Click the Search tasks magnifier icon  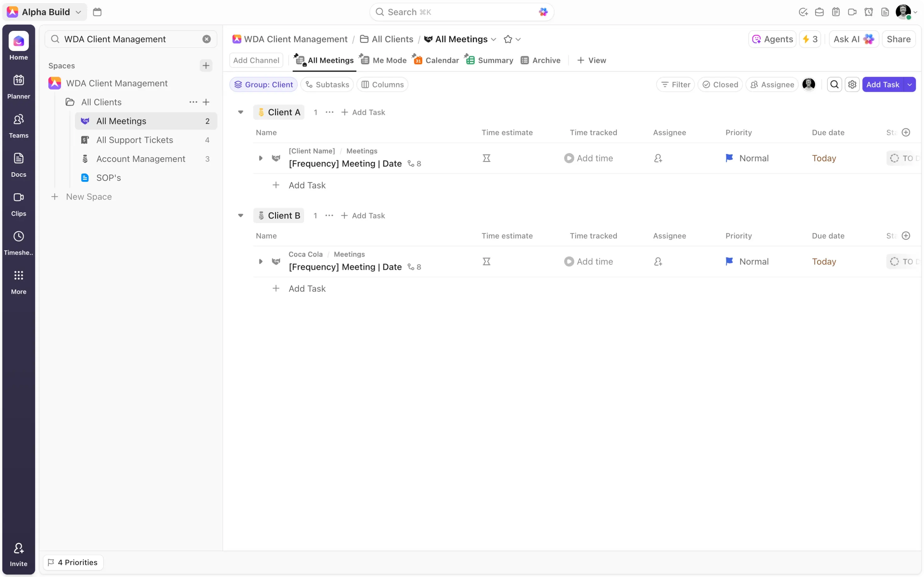834,84
